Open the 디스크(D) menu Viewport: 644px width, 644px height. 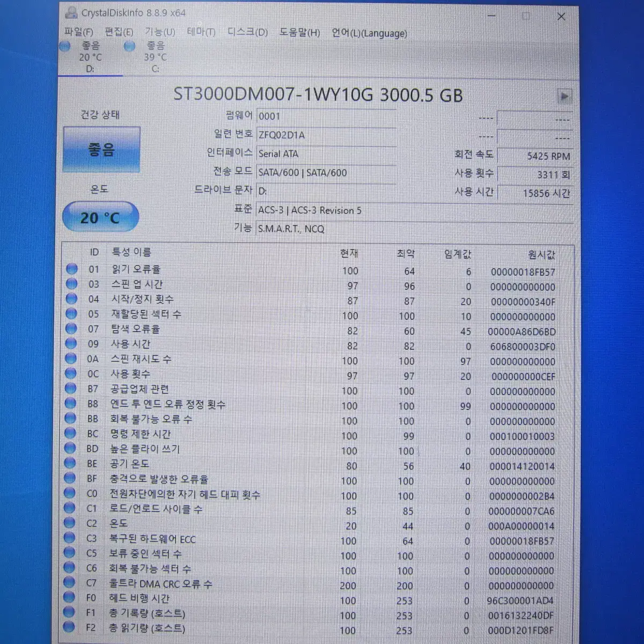pos(247,32)
